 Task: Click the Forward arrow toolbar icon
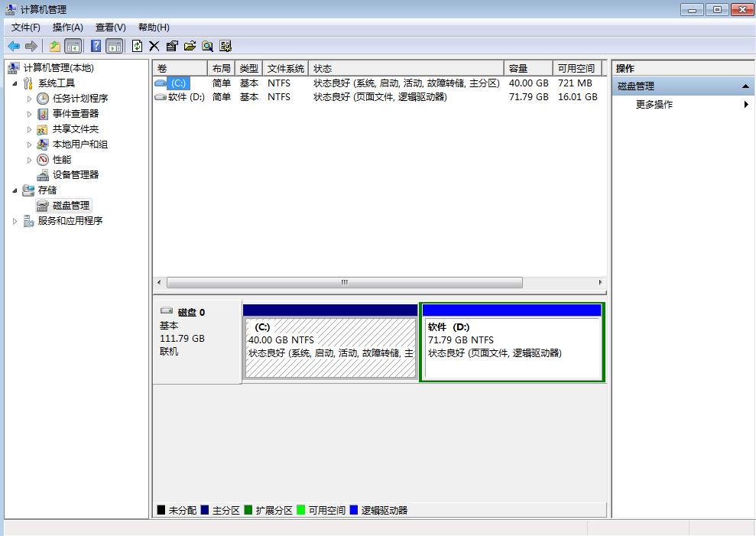[x=31, y=47]
